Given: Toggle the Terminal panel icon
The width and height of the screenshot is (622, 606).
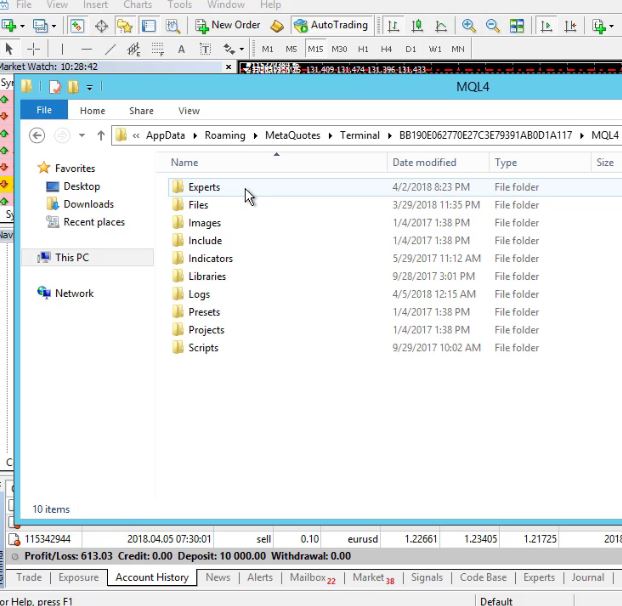Looking at the screenshot, I should (149, 26).
